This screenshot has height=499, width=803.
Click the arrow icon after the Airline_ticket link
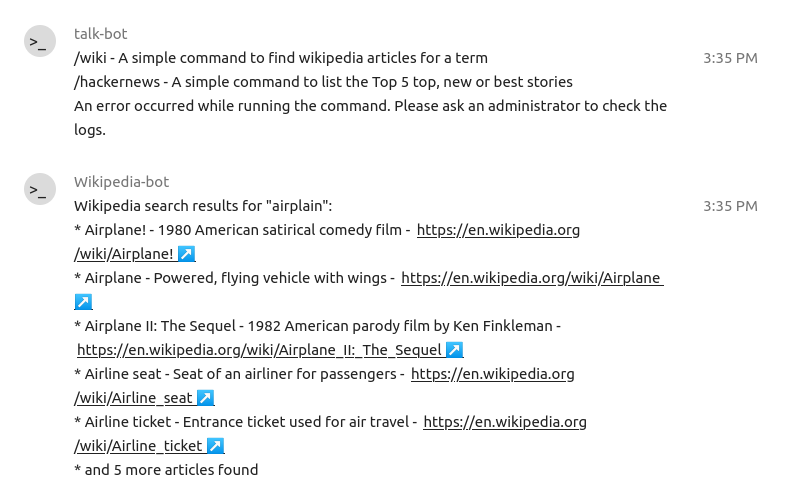click(x=215, y=446)
